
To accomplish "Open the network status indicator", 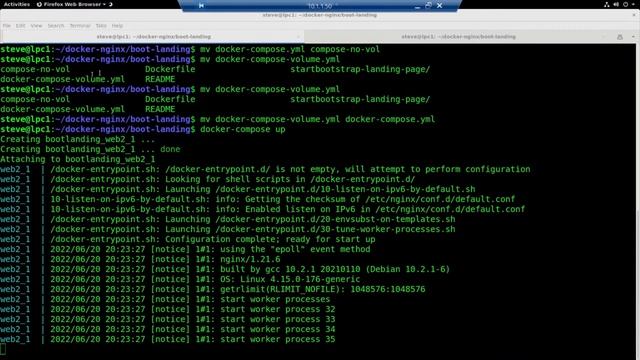I will coord(607,4).
